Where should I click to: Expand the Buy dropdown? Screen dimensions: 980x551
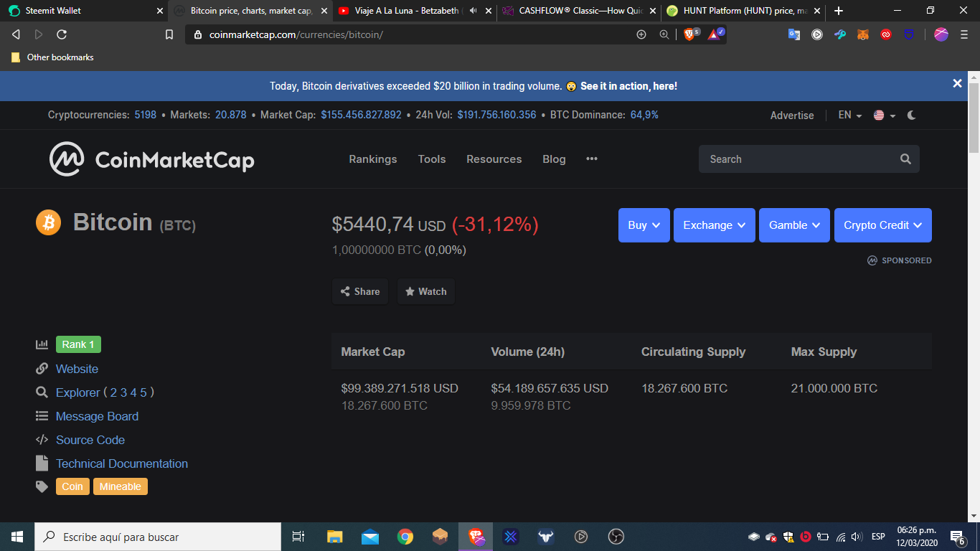click(644, 225)
